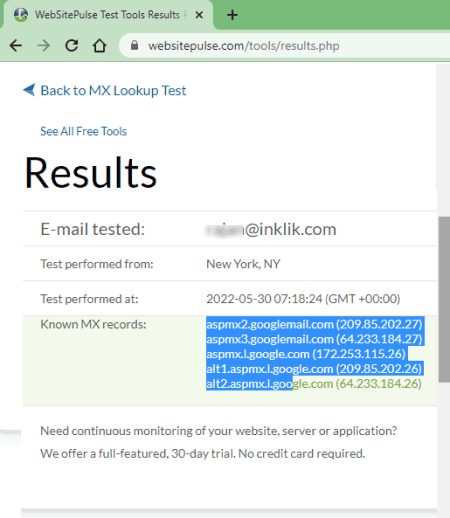Screen dimensions: 450x518
Task: Click the New York, NY value
Action: [243, 264]
